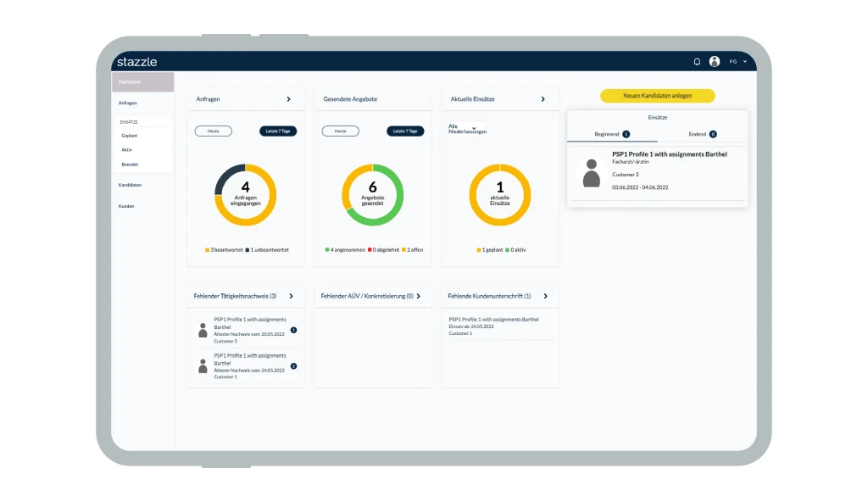
Task: Click the Anfragen eingegangen donut chart
Action: pyautogui.click(x=245, y=195)
